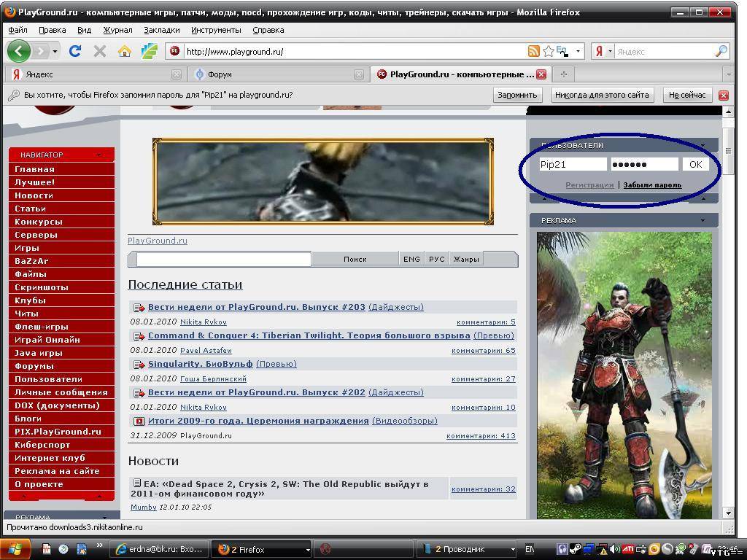Close the password notification bar
Image resolution: width=747 pixels, height=560 pixels.
[723, 96]
